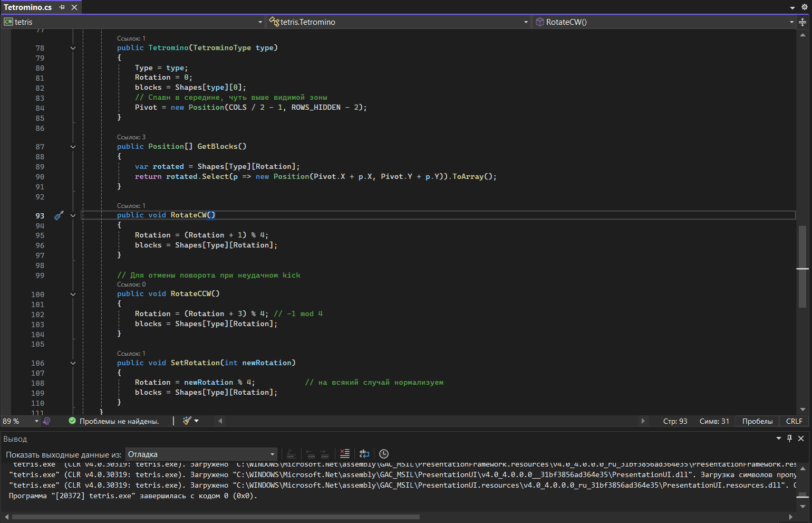The image size is (812, 523).
Task: Click 'Ссылок: 1' above SetRotation
Action: point(131,354)
